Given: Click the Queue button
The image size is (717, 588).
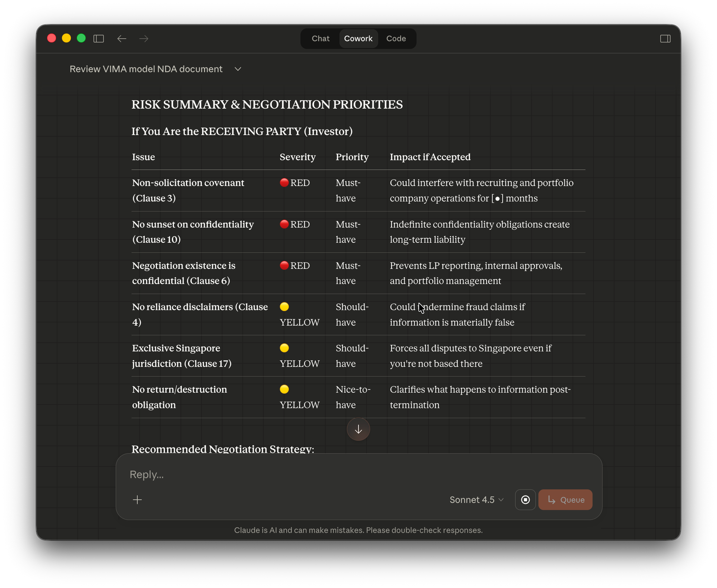Looking at the screenshot, I should click(565, 499).
